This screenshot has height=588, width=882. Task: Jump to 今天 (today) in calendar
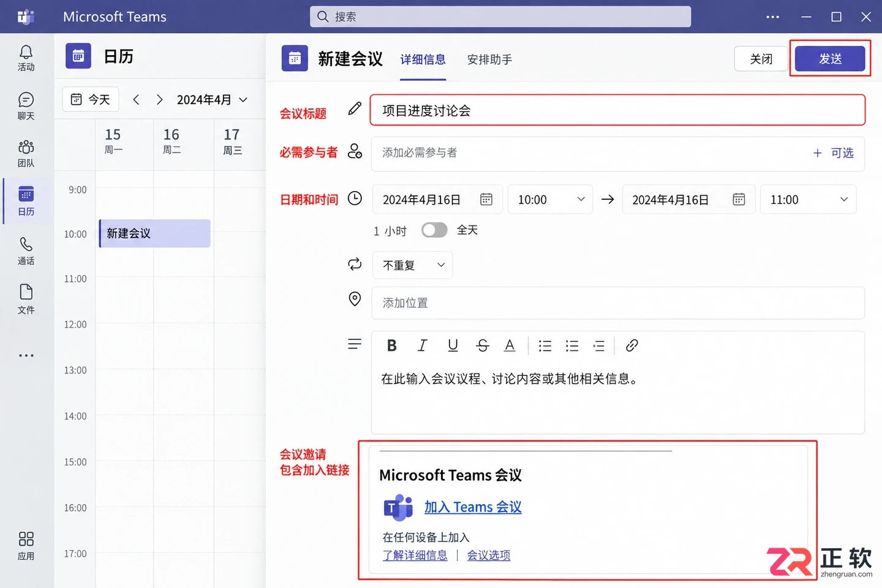click(x=91, y=99)
